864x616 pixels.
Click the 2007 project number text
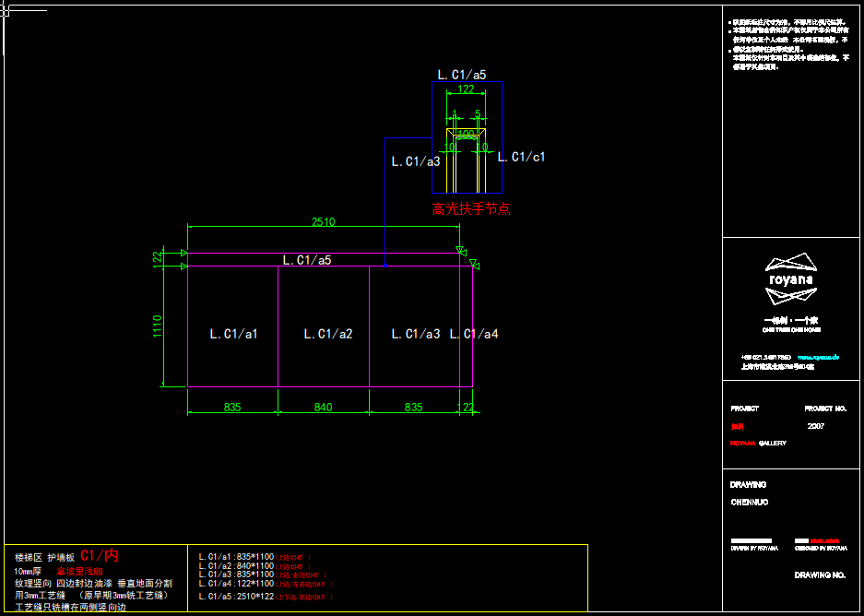816,426
